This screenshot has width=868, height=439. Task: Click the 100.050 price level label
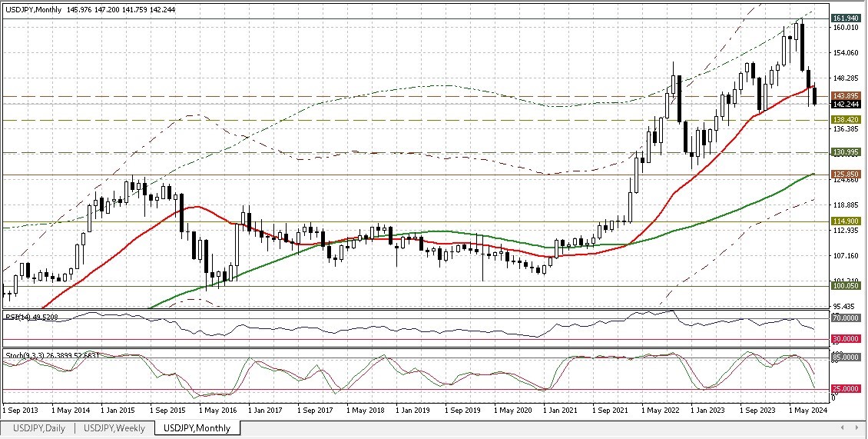coord(846,285)
